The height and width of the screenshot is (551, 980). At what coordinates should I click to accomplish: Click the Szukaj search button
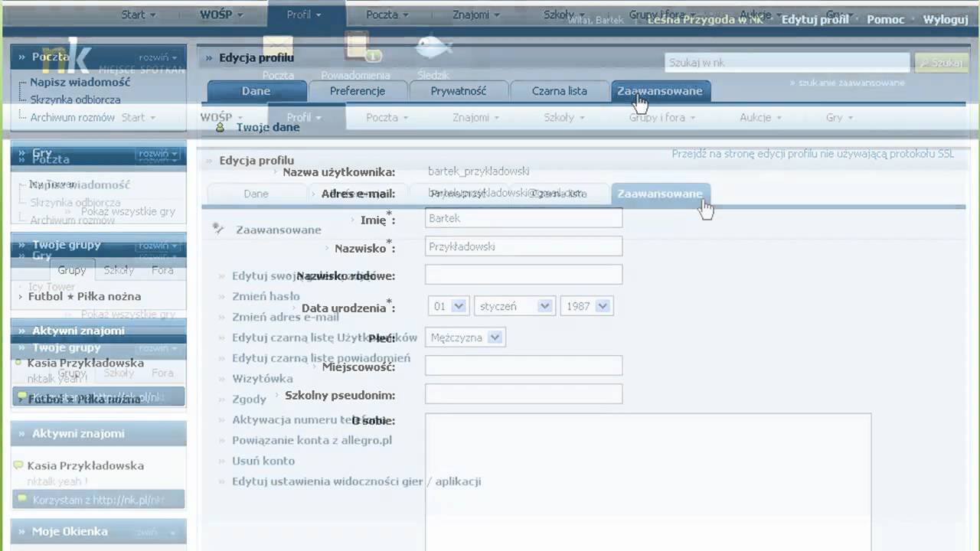(x=940, y=63)
